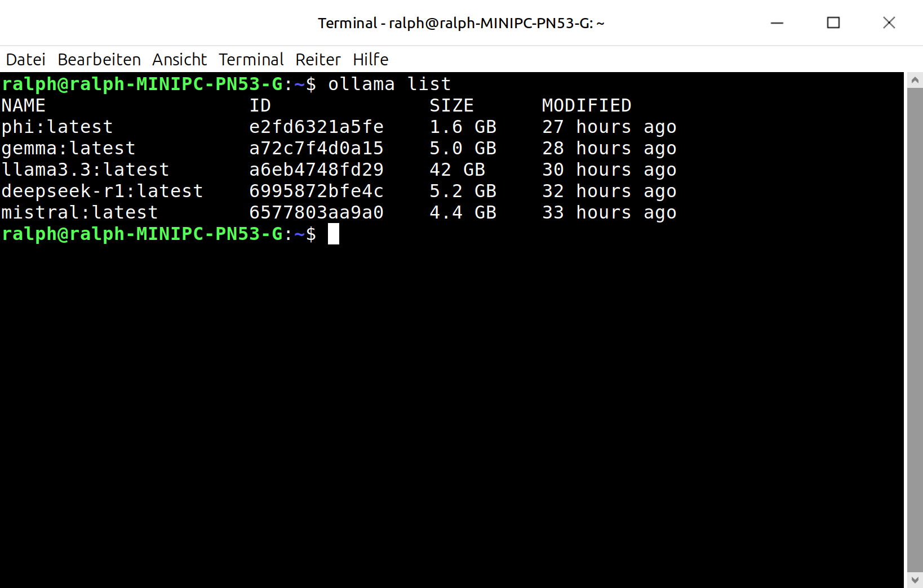Screen dimensions: 923x588
Task: Open the Reiter menu
Action: [x=318, y=59]
